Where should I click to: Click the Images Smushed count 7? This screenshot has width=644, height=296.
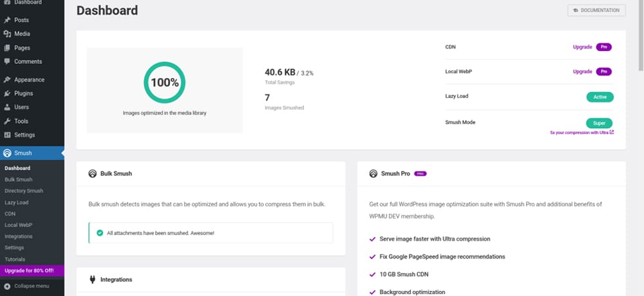267,98
